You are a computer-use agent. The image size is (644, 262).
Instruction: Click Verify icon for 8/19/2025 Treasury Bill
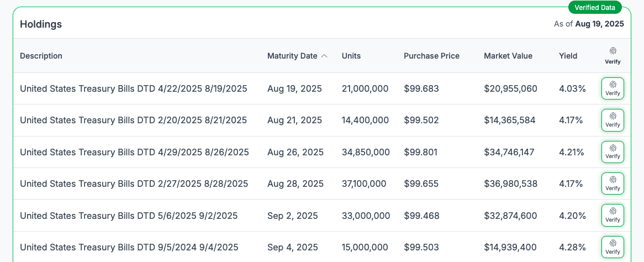tap(613, 88)
